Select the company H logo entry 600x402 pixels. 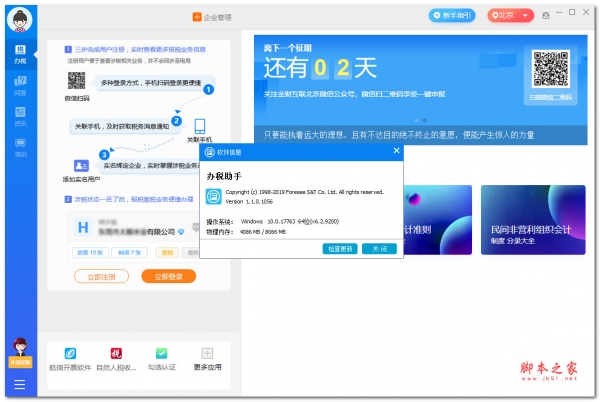83,227
